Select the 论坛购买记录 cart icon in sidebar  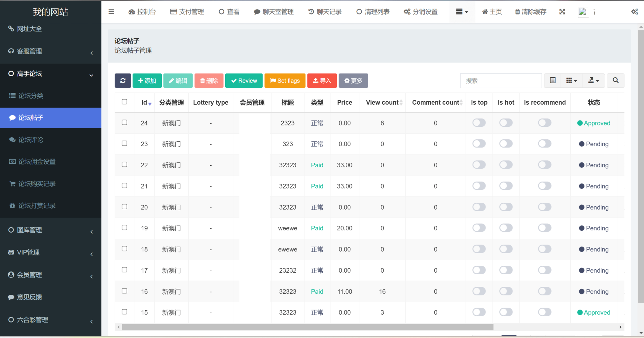coord(12,184)
